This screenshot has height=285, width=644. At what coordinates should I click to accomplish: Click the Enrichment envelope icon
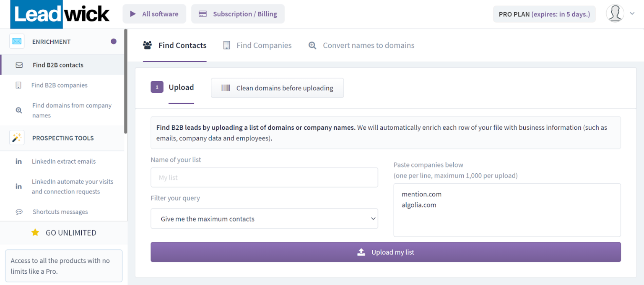(17, 42)
